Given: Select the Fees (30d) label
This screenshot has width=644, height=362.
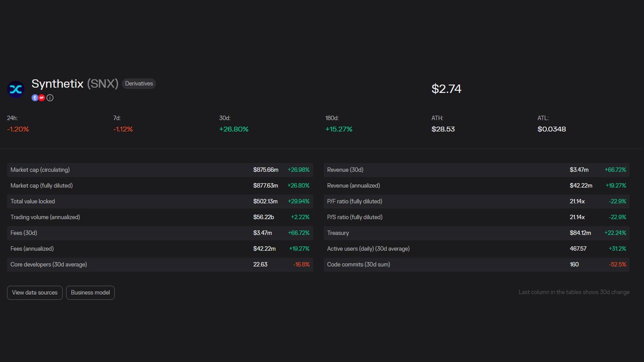Looking at the screenshot, I should tap(24, 233).
